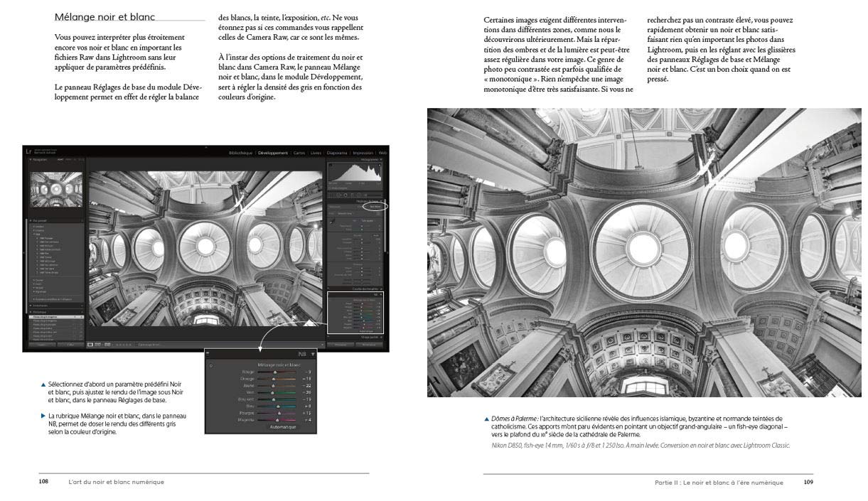Open the Impression module
Image resolution: width=868 pixels, height=501 pixels.
363,152
